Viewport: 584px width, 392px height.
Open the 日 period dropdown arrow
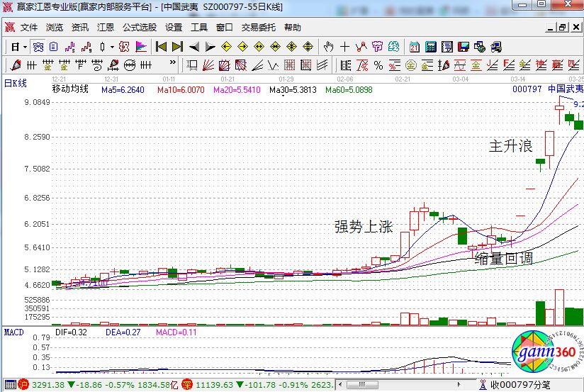pos(24,47)
